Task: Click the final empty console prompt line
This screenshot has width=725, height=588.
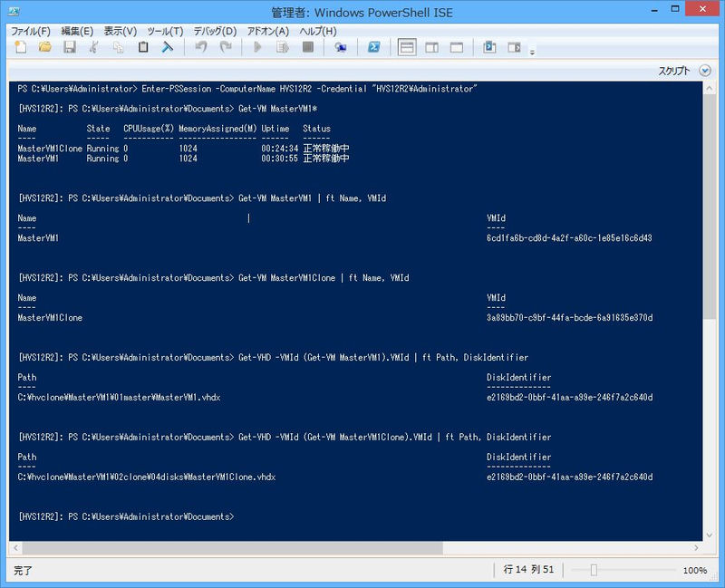Action: 126,516
